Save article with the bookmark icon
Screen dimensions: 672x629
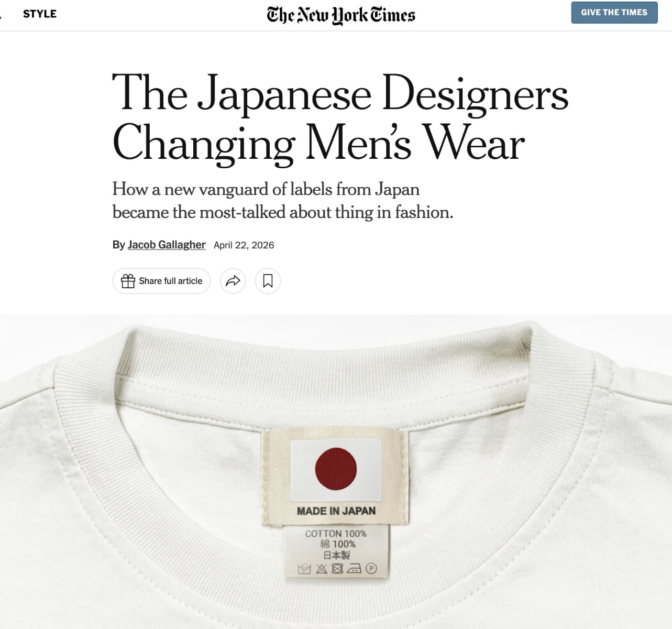pyautogui.click(x=268, y=281)
